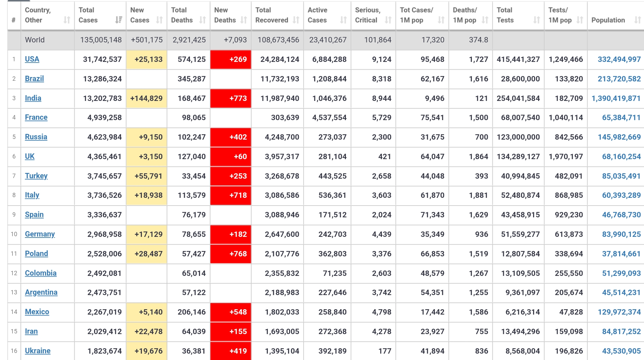Click Turkey population 85,035,491
Viewport: 644px width, 360px height.
click(621, 176)
